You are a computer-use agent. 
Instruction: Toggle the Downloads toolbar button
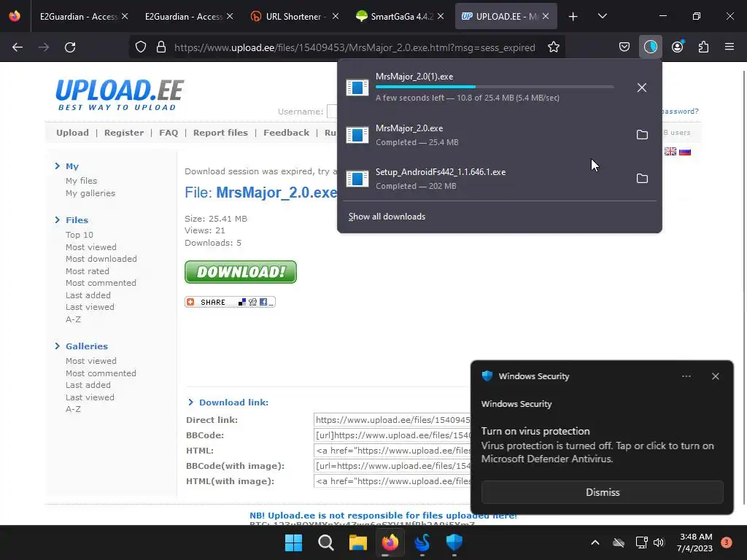(650, 47)
